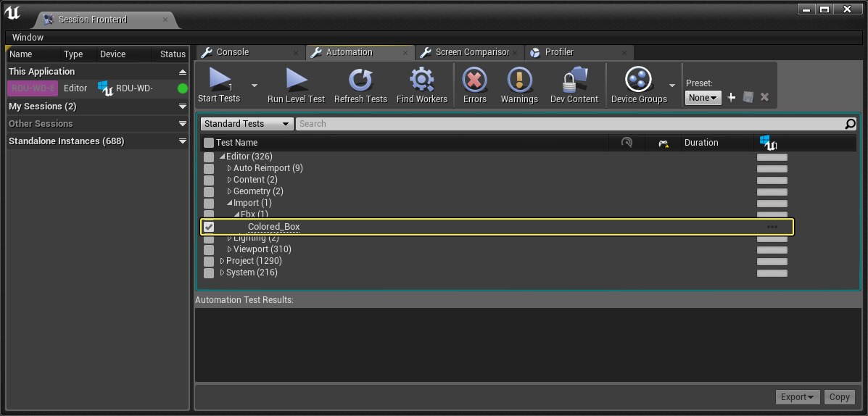Check the Editor (326) checkbox
This screenshot has width=868, height=416.
click(209, 157)
